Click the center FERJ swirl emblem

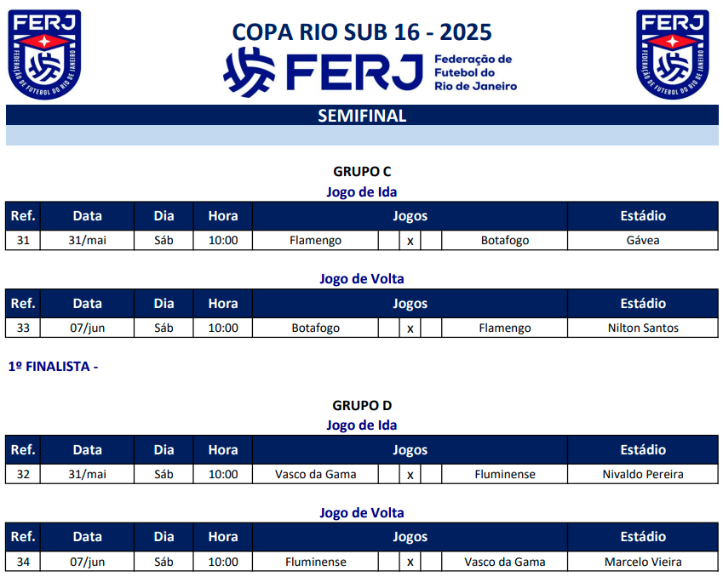[250, 70]
